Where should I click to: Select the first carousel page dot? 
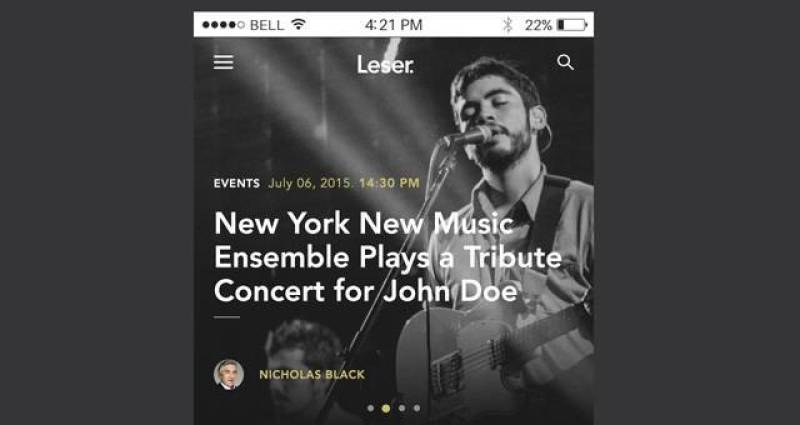click(370, 408)
